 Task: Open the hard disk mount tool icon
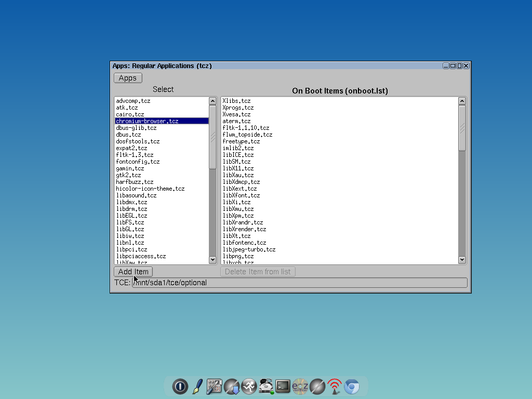coord(266,387)
